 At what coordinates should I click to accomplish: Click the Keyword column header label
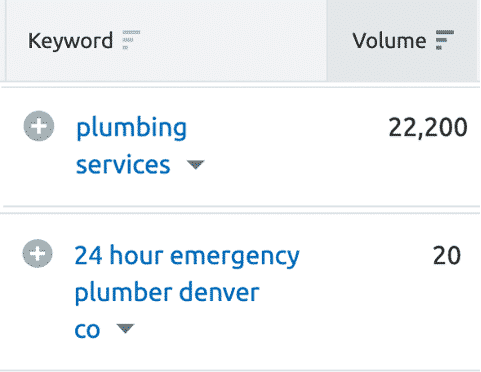coord(70,41)
